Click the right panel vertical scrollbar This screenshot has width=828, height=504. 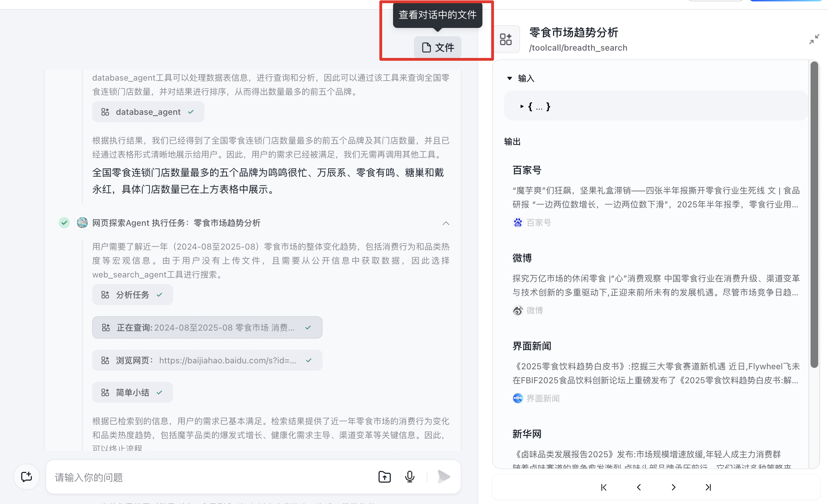[814, 214]
